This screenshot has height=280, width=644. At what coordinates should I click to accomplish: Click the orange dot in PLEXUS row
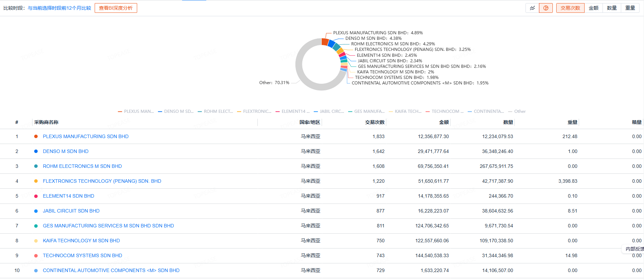(x=36, y=136)
